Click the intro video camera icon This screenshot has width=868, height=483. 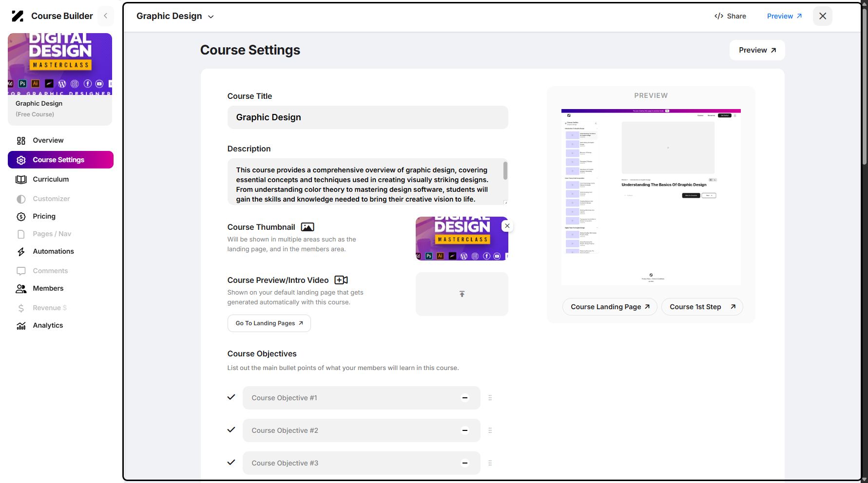pos(341,280)
